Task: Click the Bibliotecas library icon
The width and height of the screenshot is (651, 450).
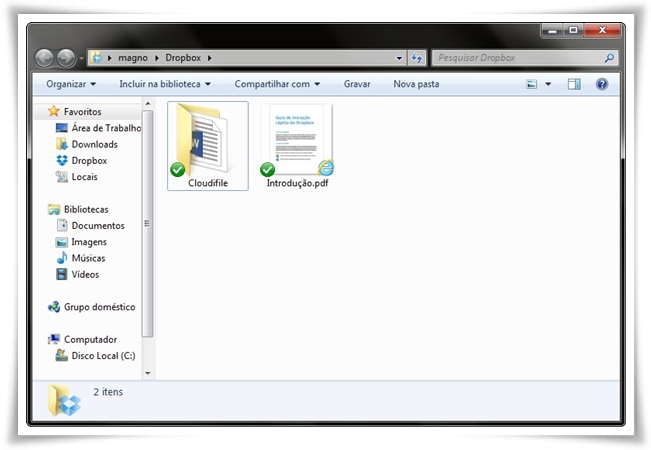Action: point(54,209)
